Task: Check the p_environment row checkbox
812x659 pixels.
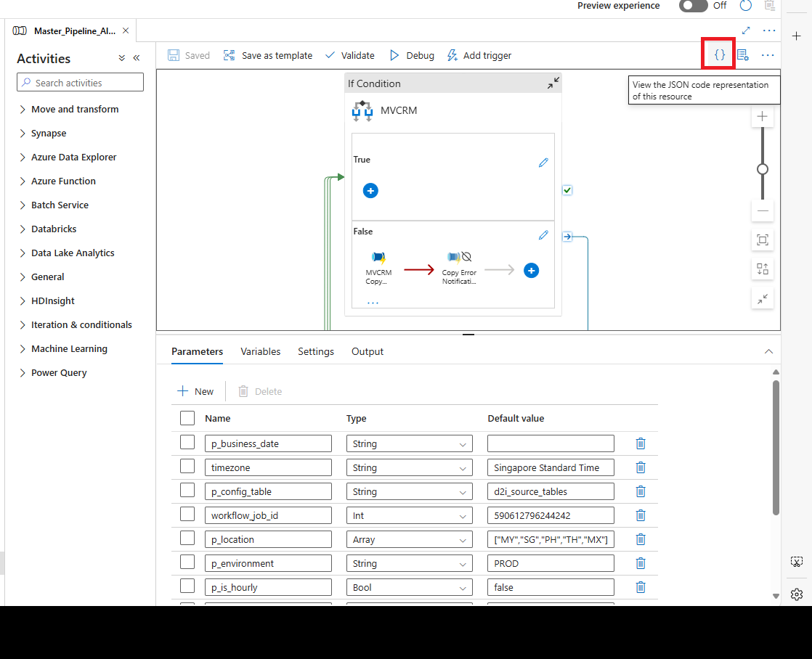Action: coord(187,562)
